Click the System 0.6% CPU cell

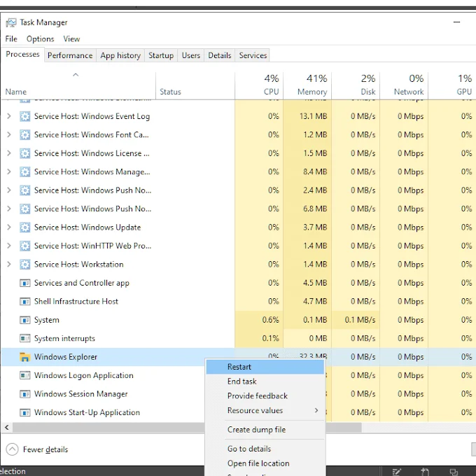pos(259,320)
